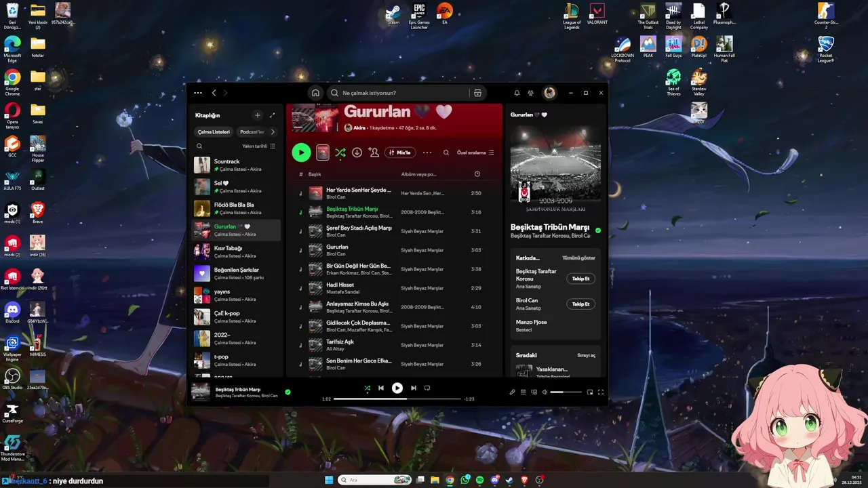The width and height of the screenshot is (868, 488).
Task: Open the mini player icon
Action: [589, 392]
